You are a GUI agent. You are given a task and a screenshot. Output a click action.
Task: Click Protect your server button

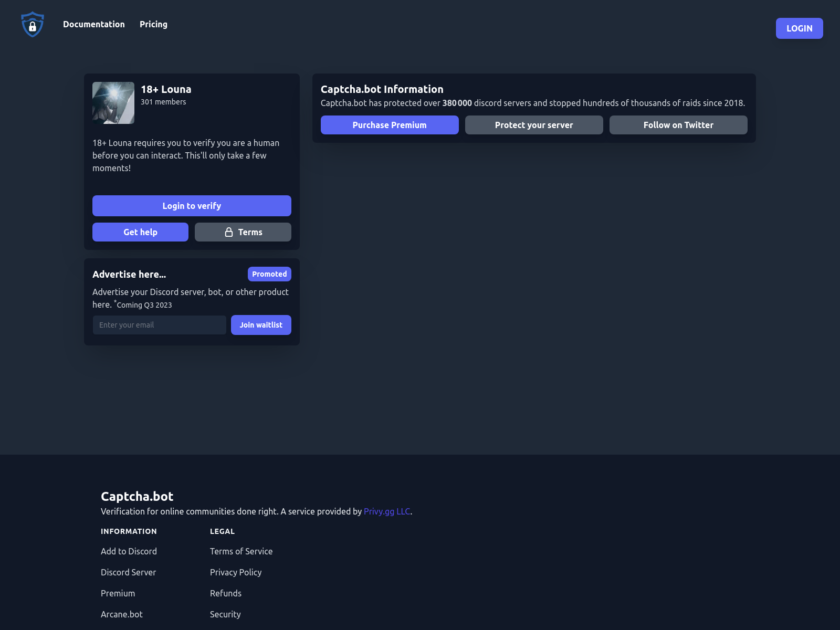(534, 125)
